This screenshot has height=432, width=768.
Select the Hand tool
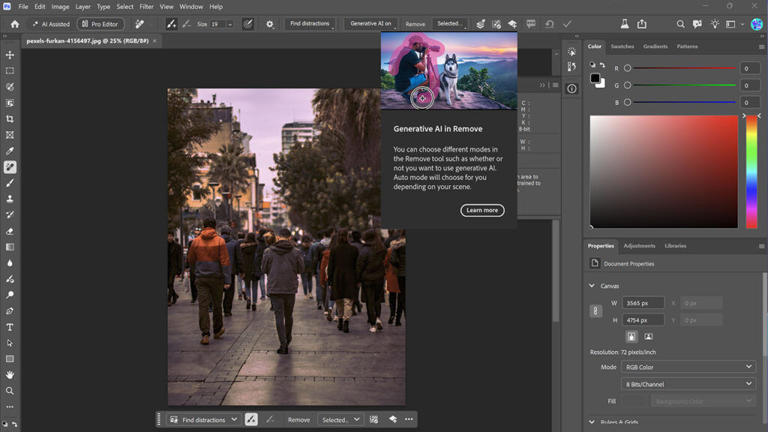(x=10, y=375)
